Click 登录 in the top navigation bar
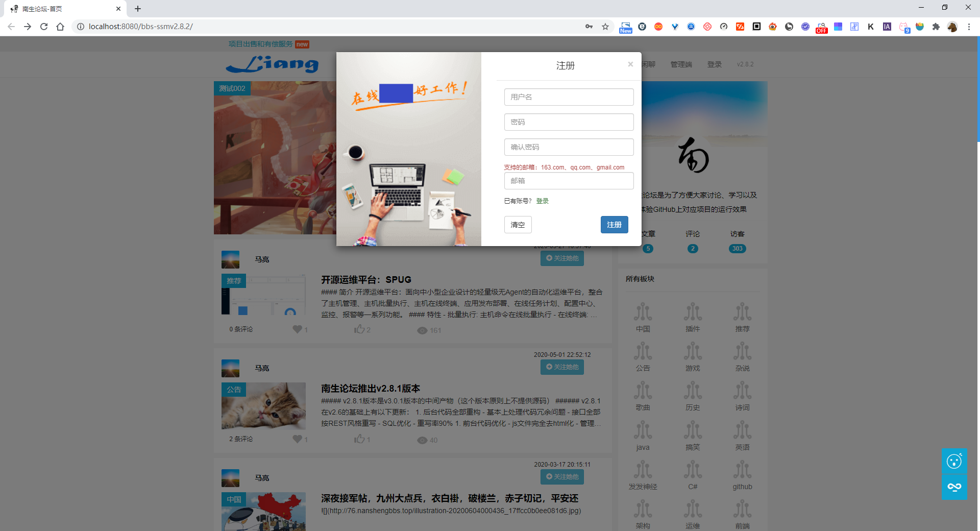 tap(714, 64)
